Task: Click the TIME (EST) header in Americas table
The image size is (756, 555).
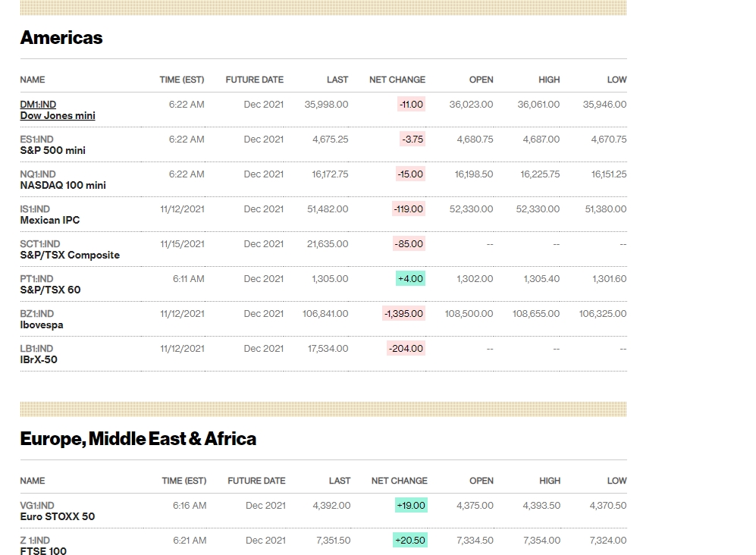Action: pyautogui.click(x=182, y=80)
